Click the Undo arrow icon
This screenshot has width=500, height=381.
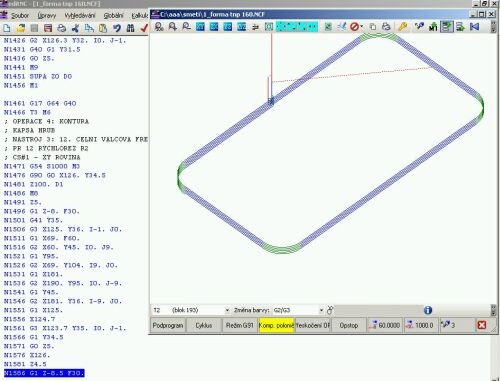(117, 28)
